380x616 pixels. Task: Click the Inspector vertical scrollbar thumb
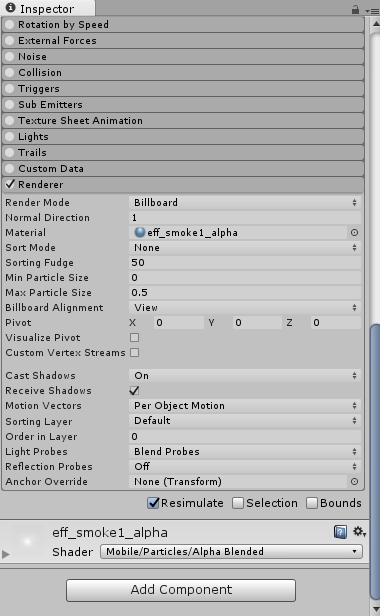click(375, 462)
